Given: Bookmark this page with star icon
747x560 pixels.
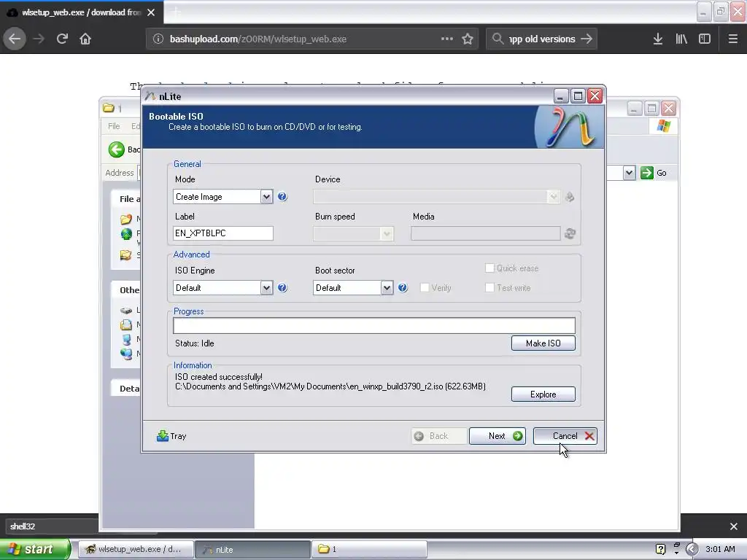Looking at the screenshot, I should 468,39.
